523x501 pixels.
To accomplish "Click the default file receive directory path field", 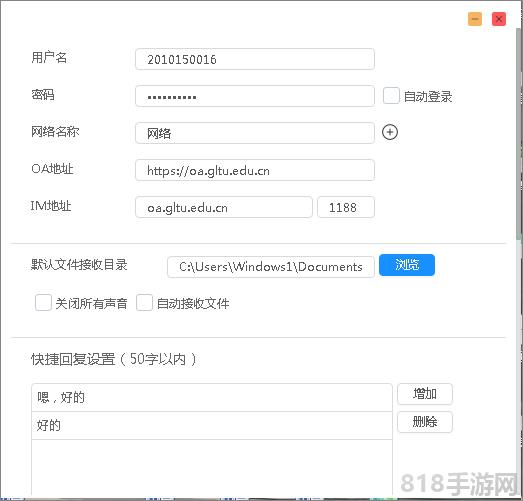I will 271,267.
